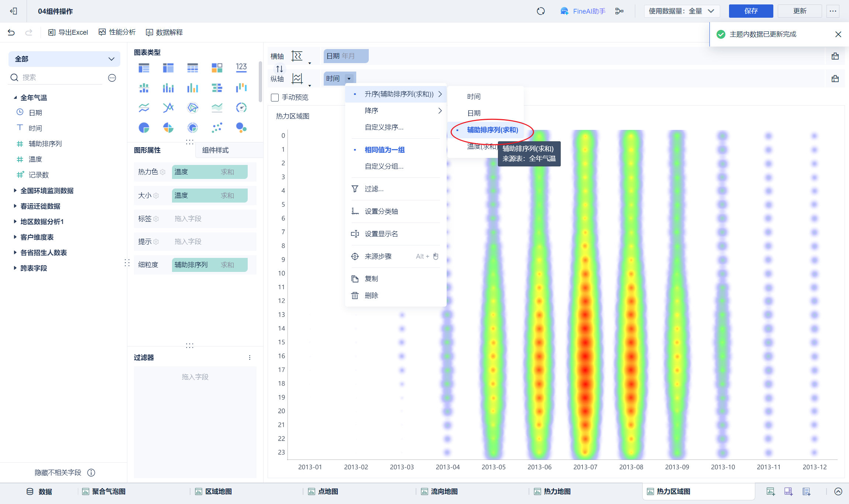Screen dimensions: 849x504
Task: Enable the 手动预览 checkbox
Action: tap(275, 97)
